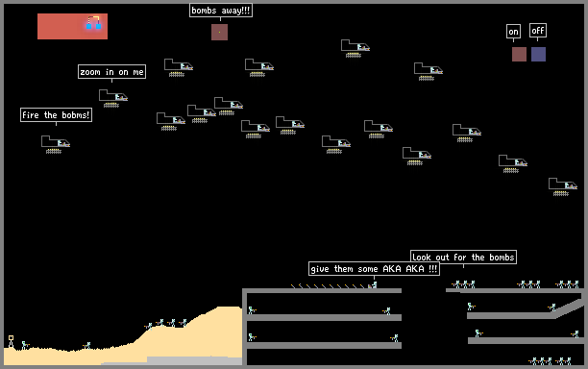
Task: Click the large red rectangle panel
Action: click(72, 26)
